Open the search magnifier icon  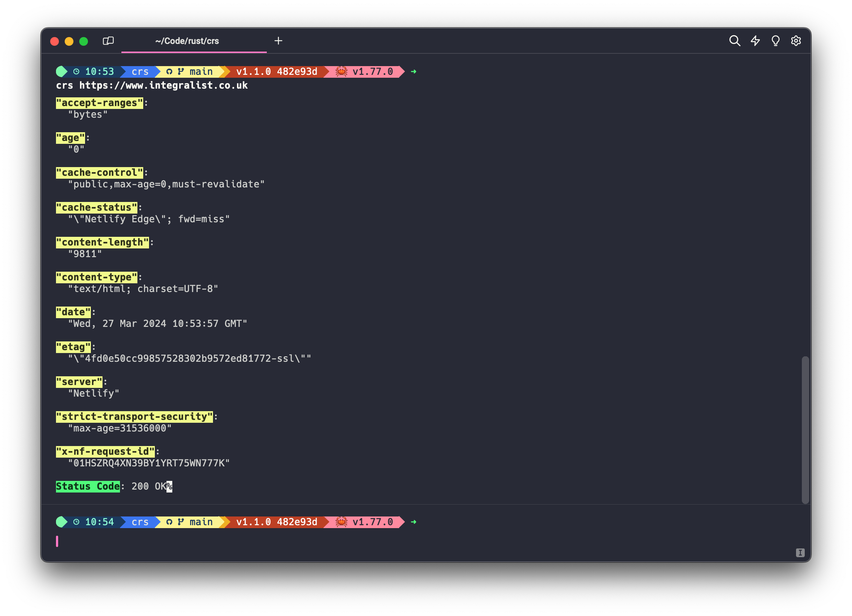coord(735,41)
